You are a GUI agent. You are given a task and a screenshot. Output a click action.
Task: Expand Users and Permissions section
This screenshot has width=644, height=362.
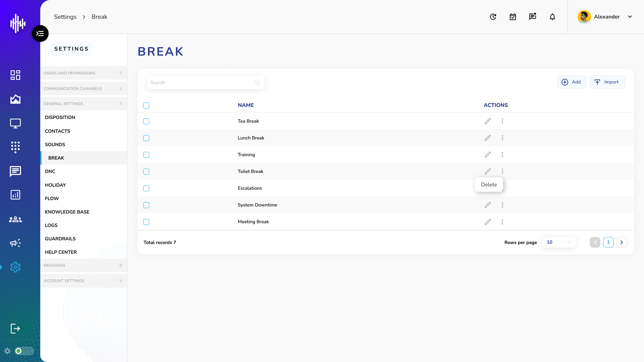coord(84,73)
